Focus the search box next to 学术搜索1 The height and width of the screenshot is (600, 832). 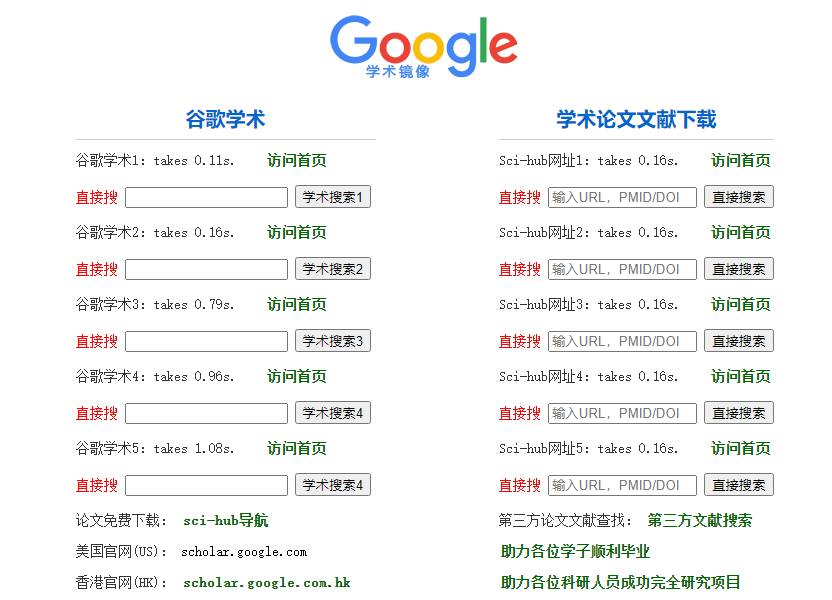(x=206, y=197)
